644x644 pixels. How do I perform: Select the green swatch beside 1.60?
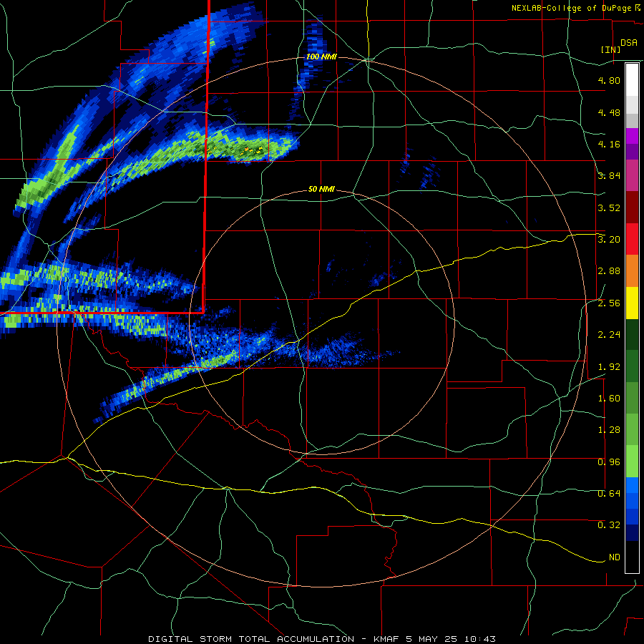tap(632, 399)
